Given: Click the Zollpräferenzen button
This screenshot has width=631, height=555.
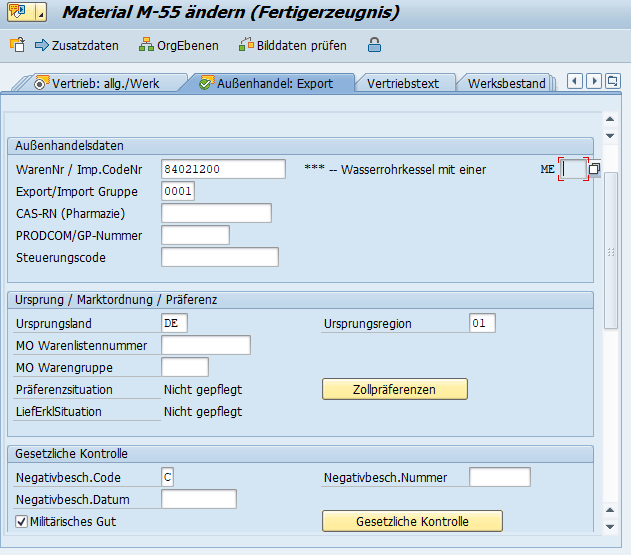Looking at the screenshot, I should [x=395, y=389].
